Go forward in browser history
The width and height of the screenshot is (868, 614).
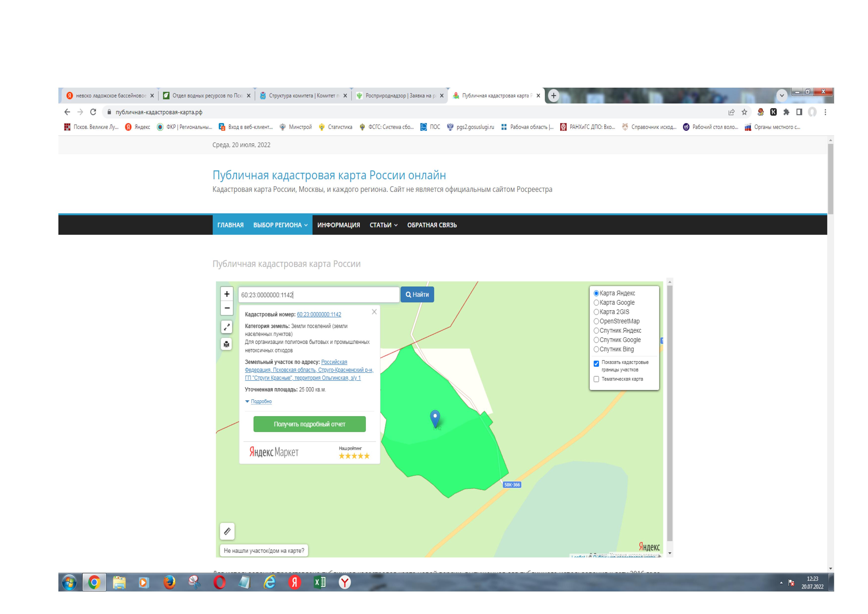click(80, 112)
